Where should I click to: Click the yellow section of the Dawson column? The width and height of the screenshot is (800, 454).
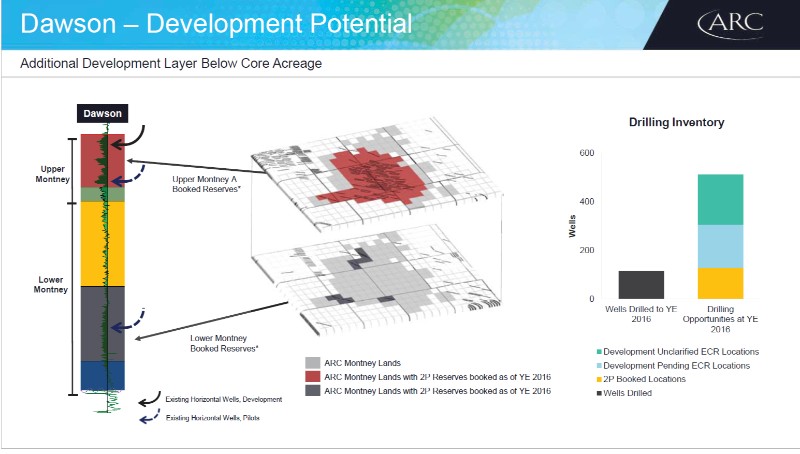tap(103, 244)
